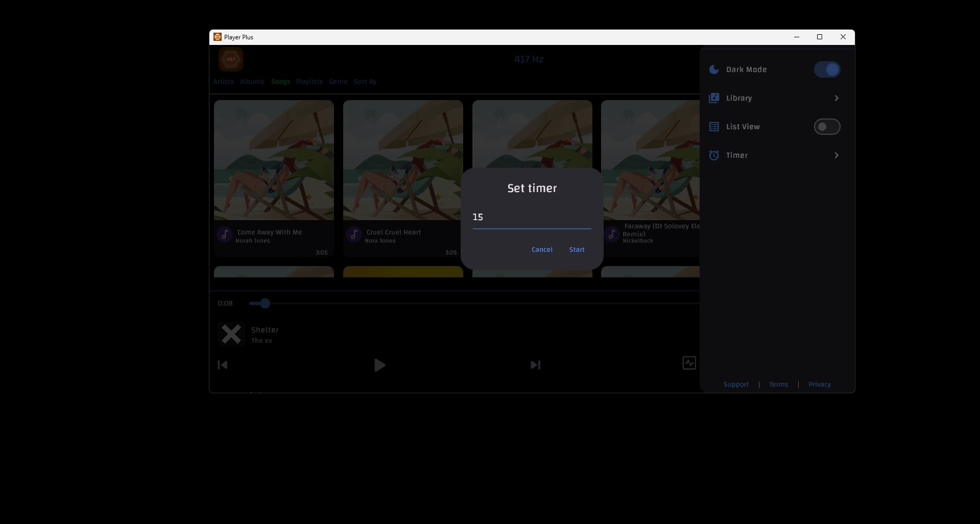Click the timer minutes input field
Viewport: 980px width, 524px height.
(x=532, y=218)
